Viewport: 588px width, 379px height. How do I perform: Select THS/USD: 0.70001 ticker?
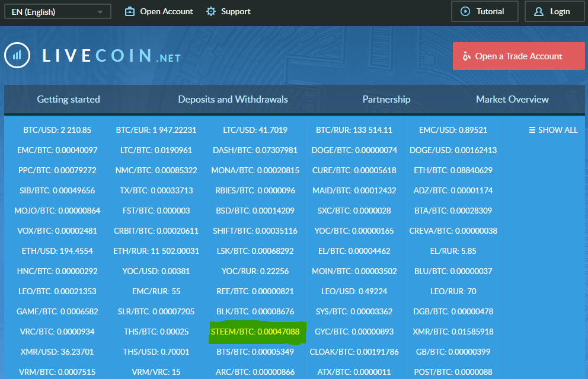click(156, 352)
